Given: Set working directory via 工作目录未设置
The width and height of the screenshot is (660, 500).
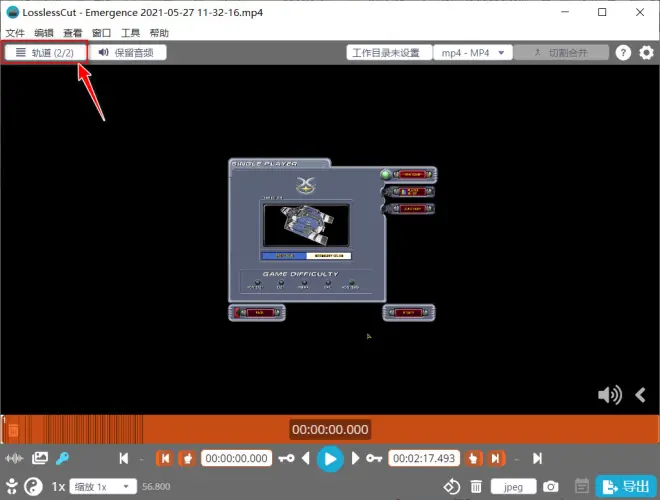Looking at the screenshot, I should pyautogui.click(x=389, y=53).
